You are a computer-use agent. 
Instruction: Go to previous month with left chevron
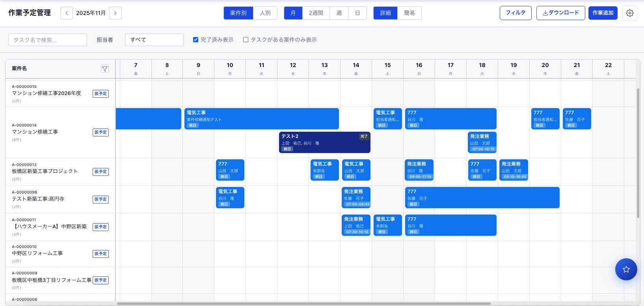tap(67, 13)
